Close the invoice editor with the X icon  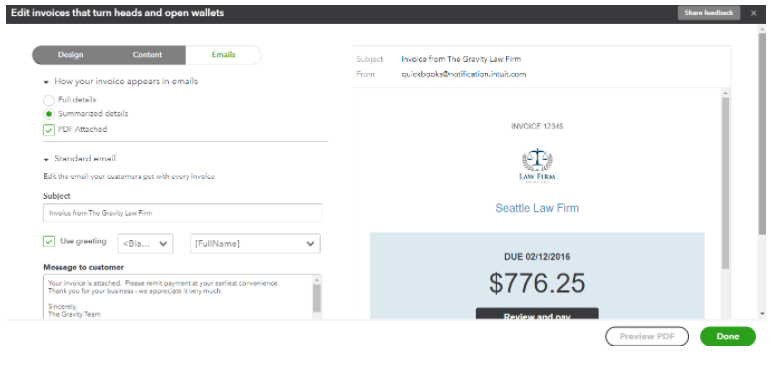pyautogui.click(x=753, y=13)
